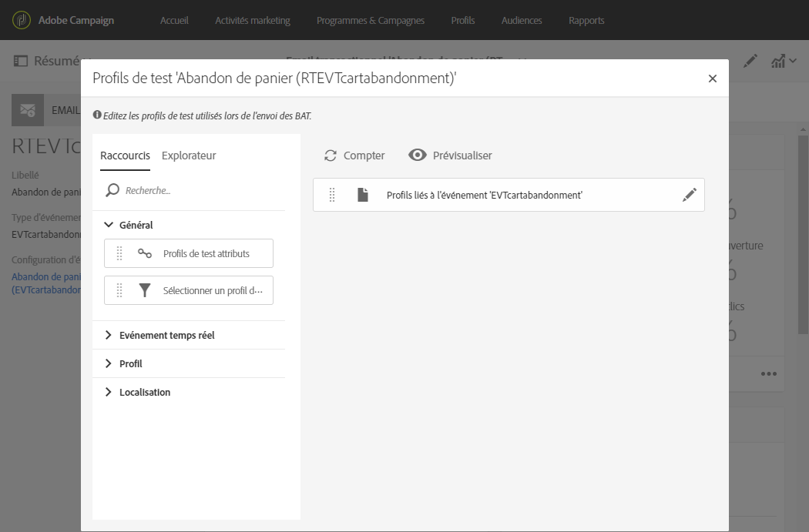This screenshot has height=532, width=809.
Task: Close the Profils de test dialog
Action: 713,79
